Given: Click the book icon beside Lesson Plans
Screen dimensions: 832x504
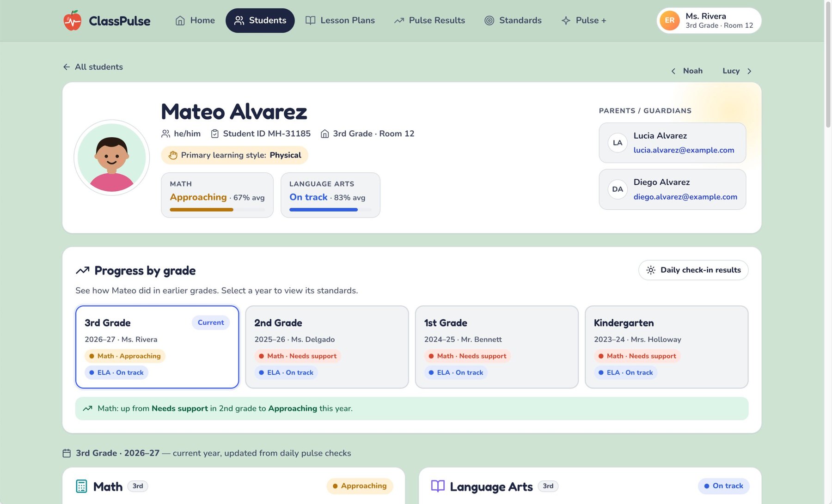Looking at the screenshot, I should (311, 20).
